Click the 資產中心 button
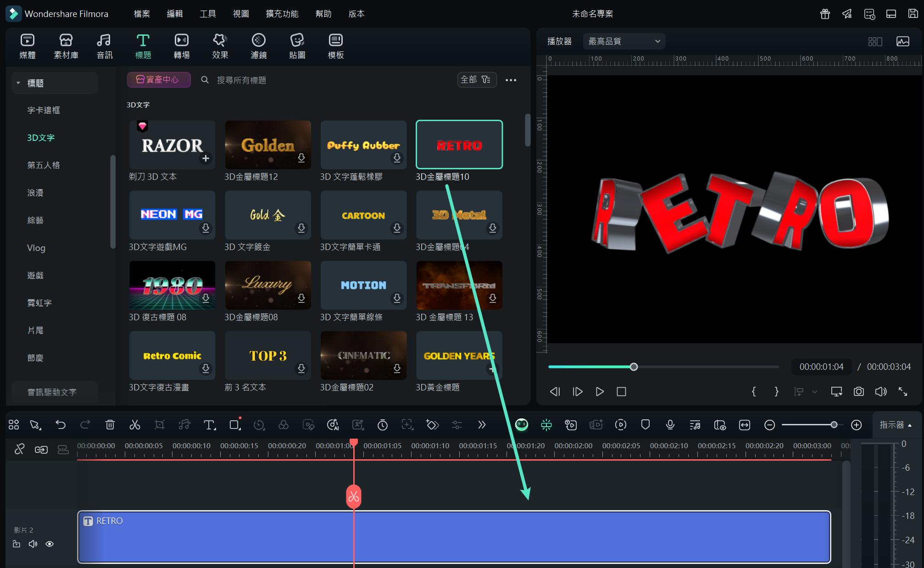 [x=158, y=80]
